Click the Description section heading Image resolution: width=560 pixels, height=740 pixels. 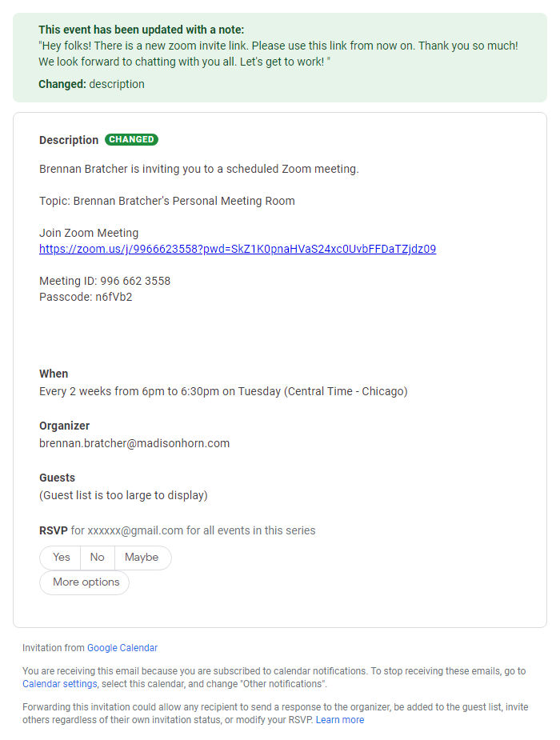pyautogui.click(x=66, y=139)
